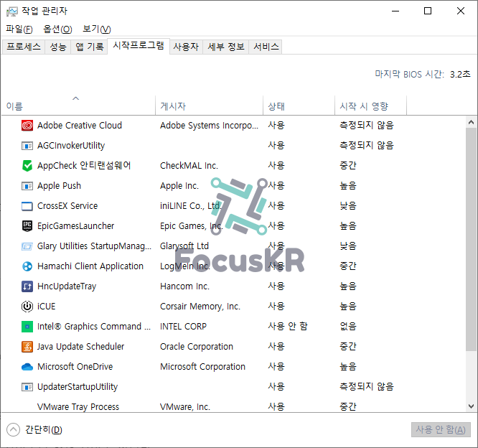The height and width of the screenshot is (448, 478).
Task: Click publisher Oracle Corporation
Action: (x=197, y=347)
